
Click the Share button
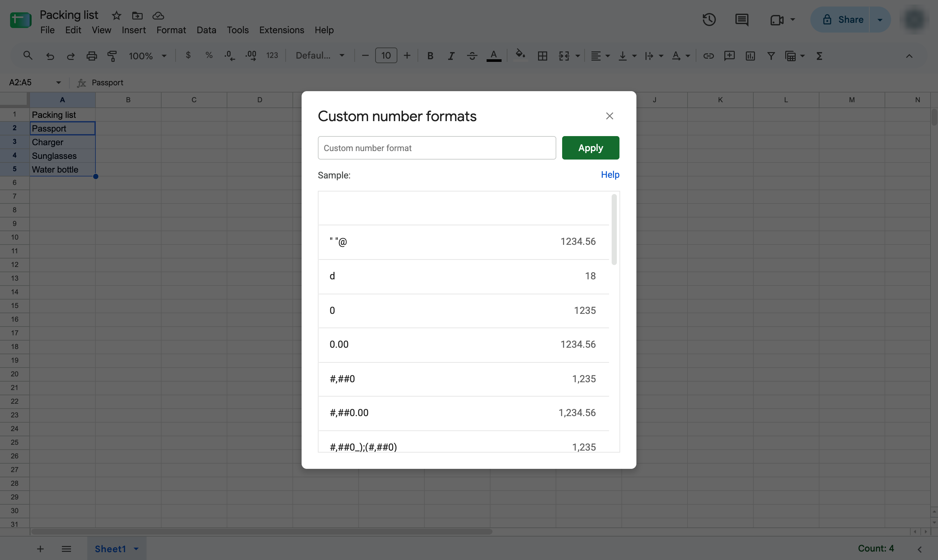point(840,20)
